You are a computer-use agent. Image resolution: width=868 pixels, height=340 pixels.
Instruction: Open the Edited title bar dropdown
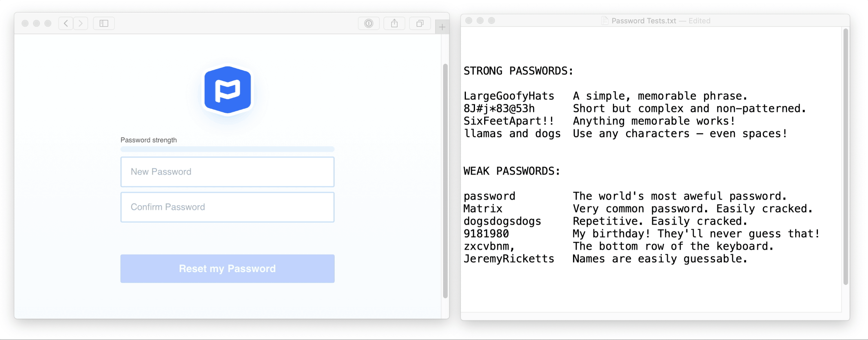pyautogui.click(x=699, y=21)
